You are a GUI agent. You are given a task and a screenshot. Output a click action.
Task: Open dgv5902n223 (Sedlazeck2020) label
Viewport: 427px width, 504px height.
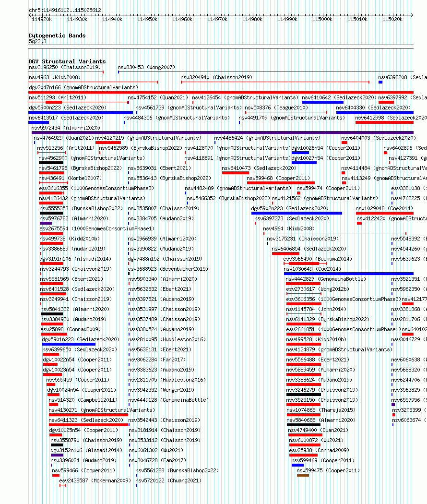[290, 209]
